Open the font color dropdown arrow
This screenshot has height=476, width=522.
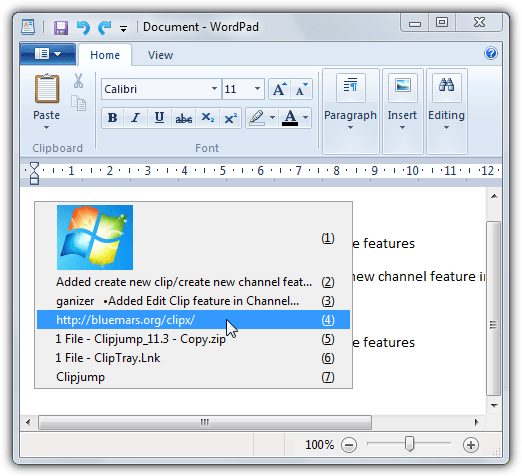pyautogui.click(x=306, y=118)
